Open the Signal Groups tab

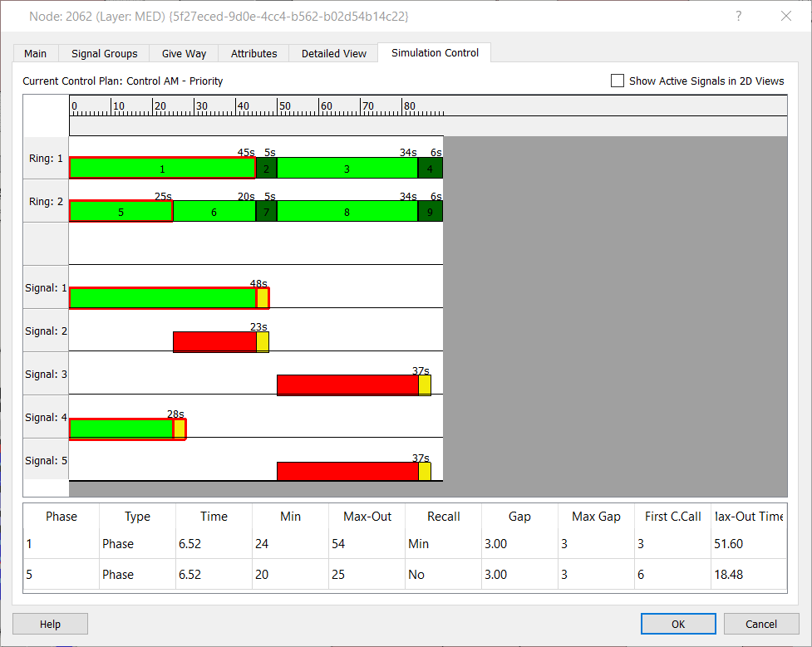(104, 53)
